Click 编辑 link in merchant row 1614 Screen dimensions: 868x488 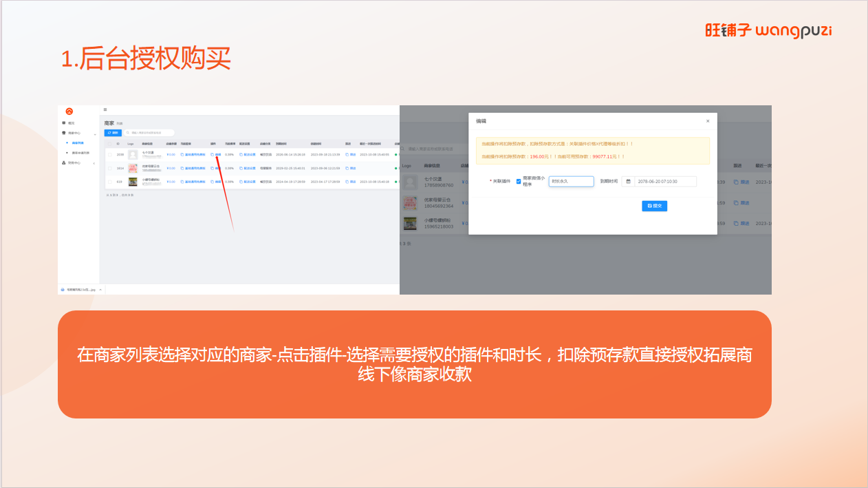tap(218, 168)
